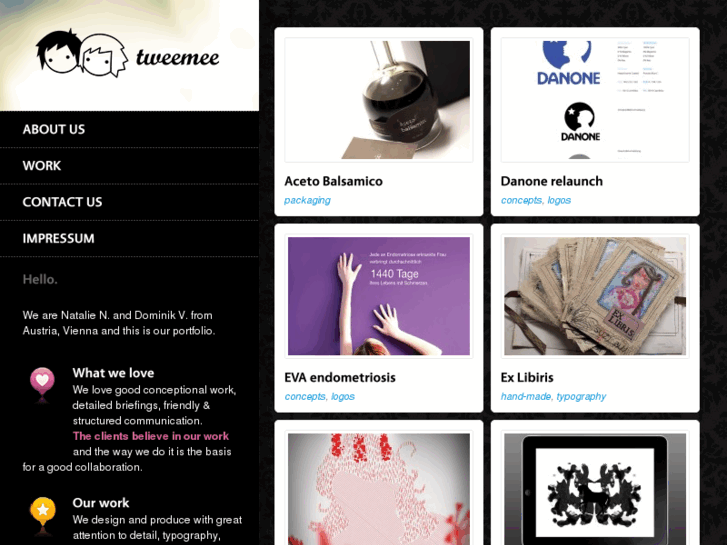Click logos tag under EVA endometriosis

coord(343,397)
